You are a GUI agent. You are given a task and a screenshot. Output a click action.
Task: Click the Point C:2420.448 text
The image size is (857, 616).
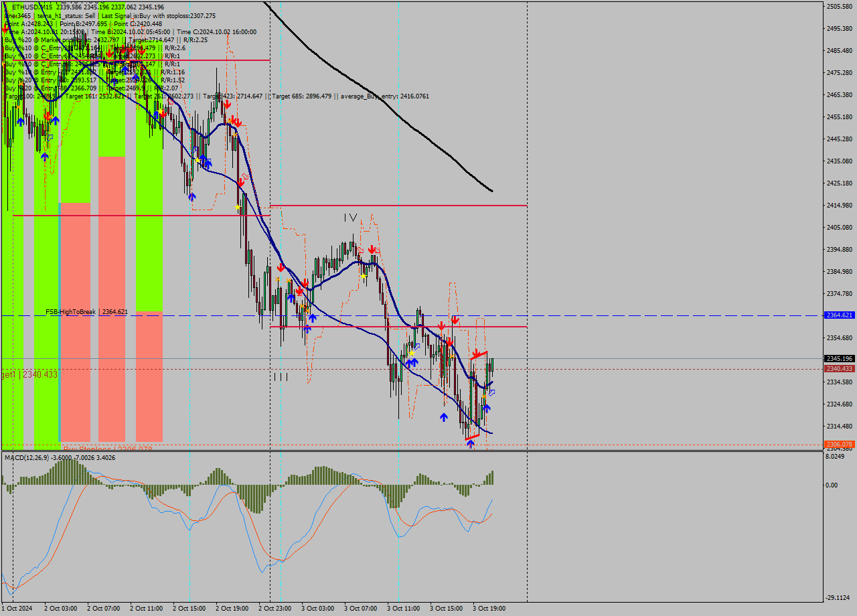click(x=137, y=23)
